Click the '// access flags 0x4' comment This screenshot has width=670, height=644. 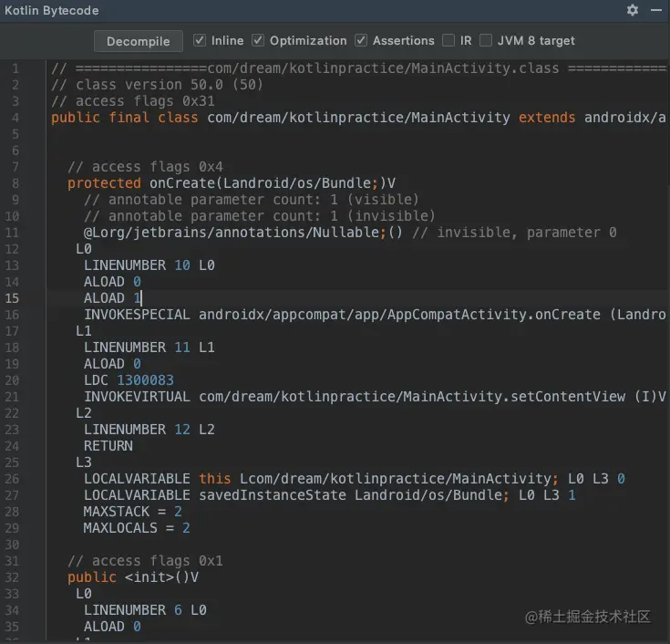pos(145,166)
